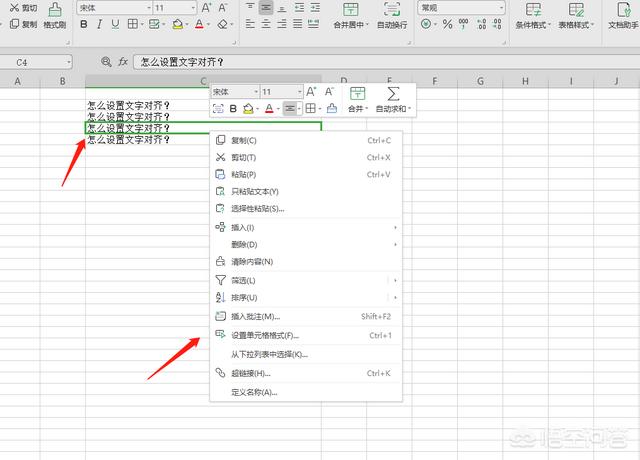Select 复制(C) in the context menu
This screenshot has height=460, width=640.
pos(243,141)
